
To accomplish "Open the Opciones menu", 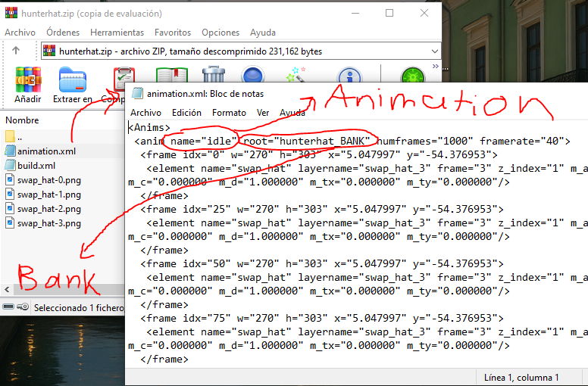I will click(220, 33).
